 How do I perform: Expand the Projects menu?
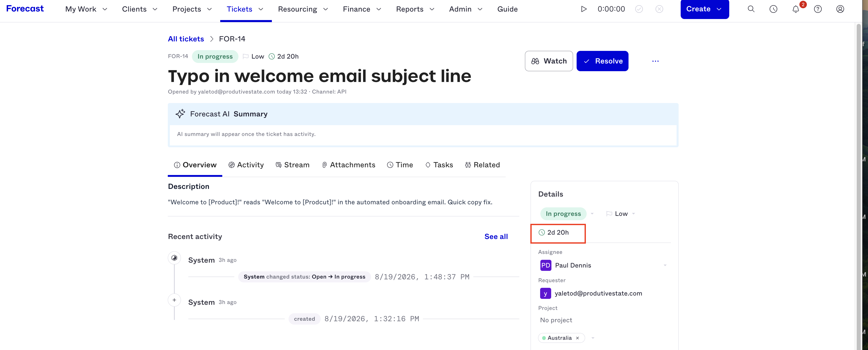(x=192, y=9)
